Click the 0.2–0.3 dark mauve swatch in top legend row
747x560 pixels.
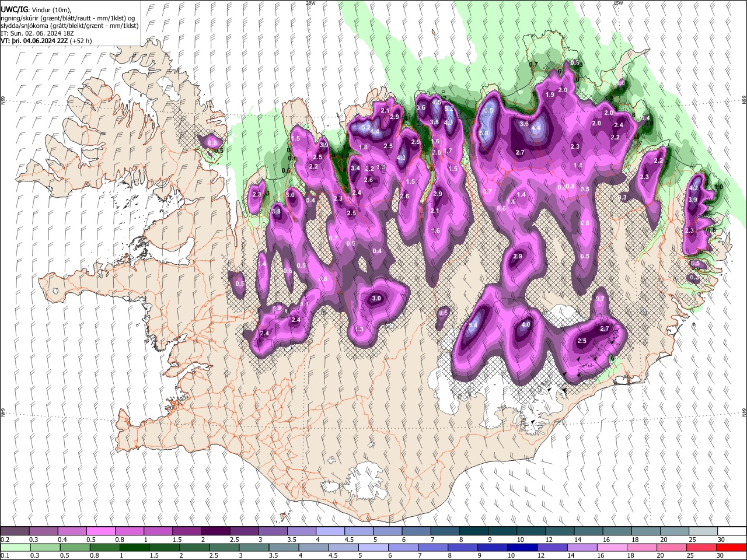[15, 531]
